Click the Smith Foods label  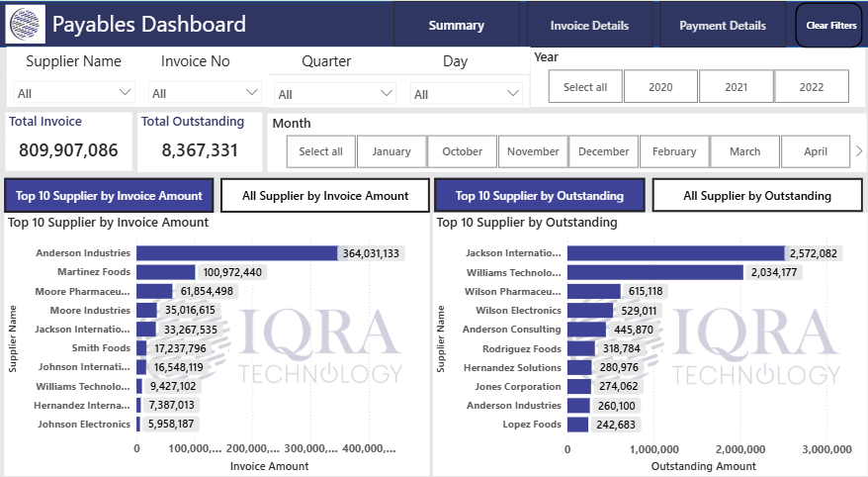pyautogui.click(x=101, y=348)
